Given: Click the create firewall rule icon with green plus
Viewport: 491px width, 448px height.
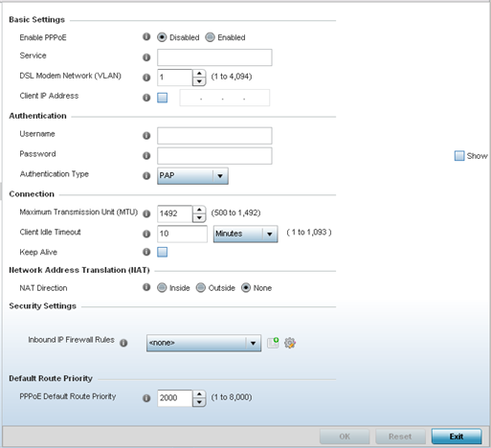Looking at the screenshot, I should pyautogui.click(x=273, y=343).
